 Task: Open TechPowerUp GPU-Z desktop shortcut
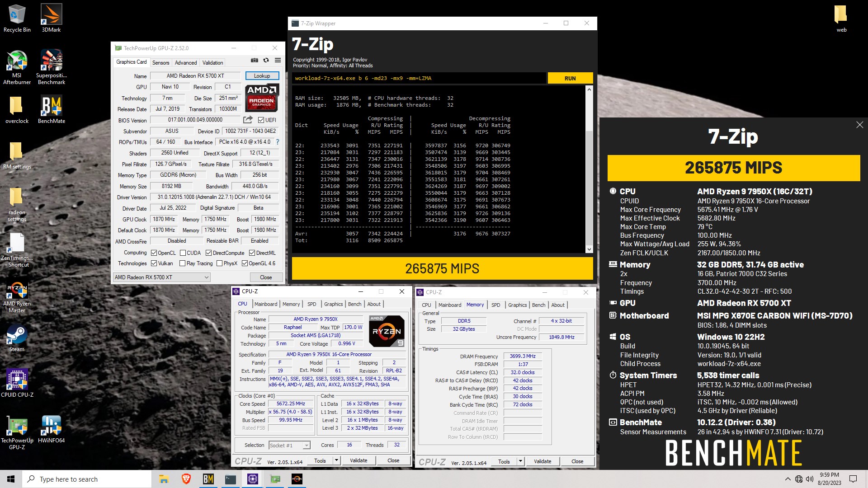tap(17, 432)
